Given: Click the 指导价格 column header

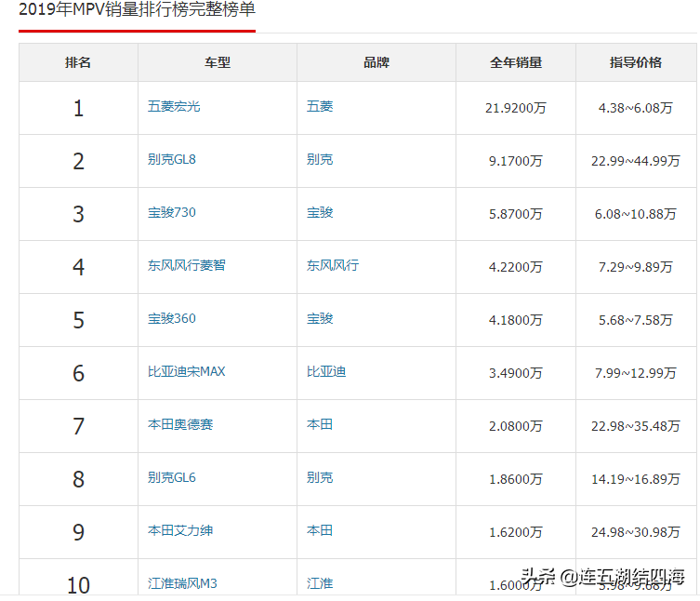Looking at the screenshot, I should [636, 62].
